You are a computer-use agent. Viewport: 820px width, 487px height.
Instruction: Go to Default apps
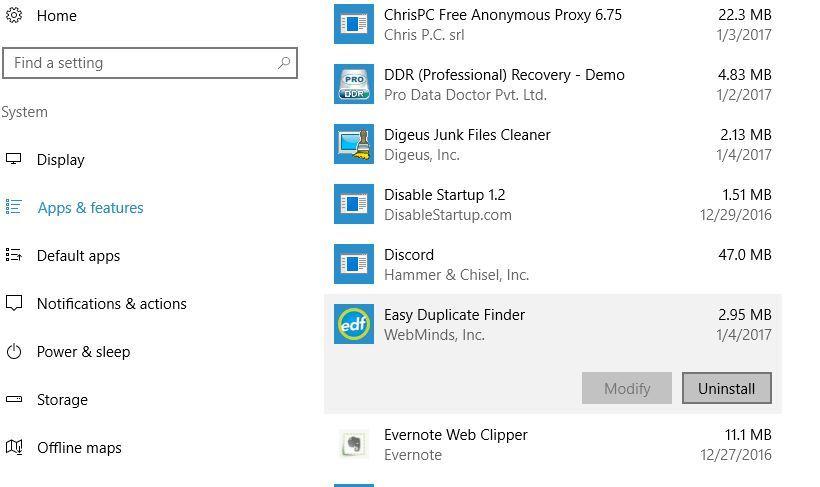tap(78, 256)
